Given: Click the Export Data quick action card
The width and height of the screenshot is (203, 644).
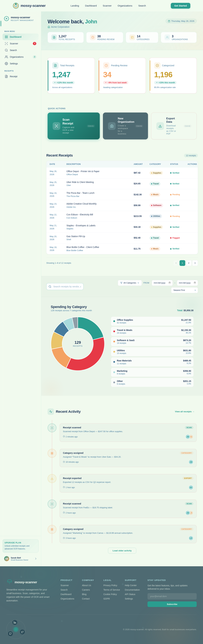Looking at the screenshot, I should pos(174,126).
